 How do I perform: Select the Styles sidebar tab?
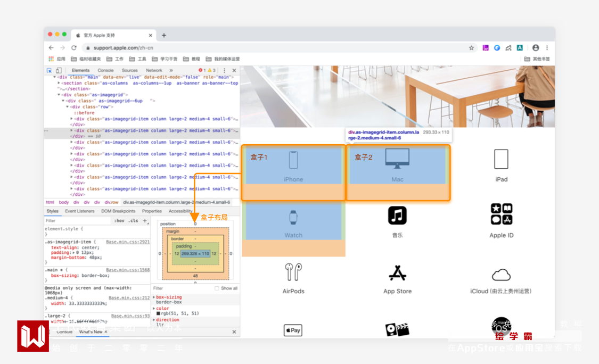[x=52, y=211]
